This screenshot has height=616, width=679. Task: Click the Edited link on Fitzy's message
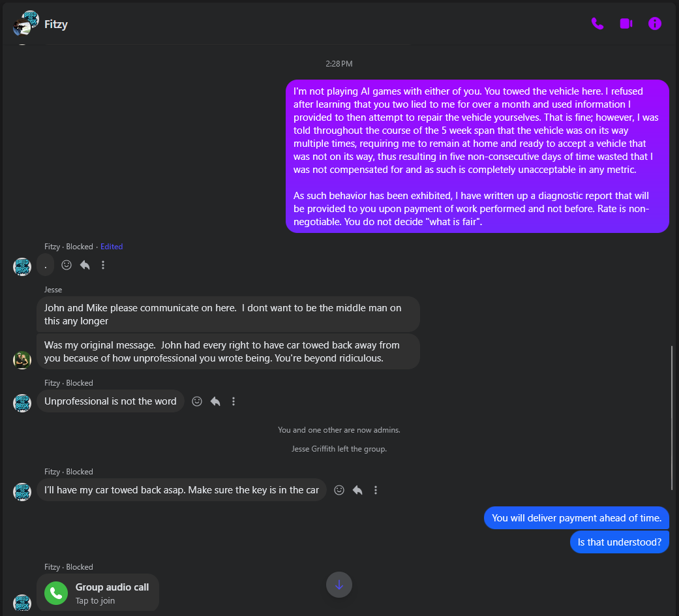pyautogui.click(x=112, y=247)
